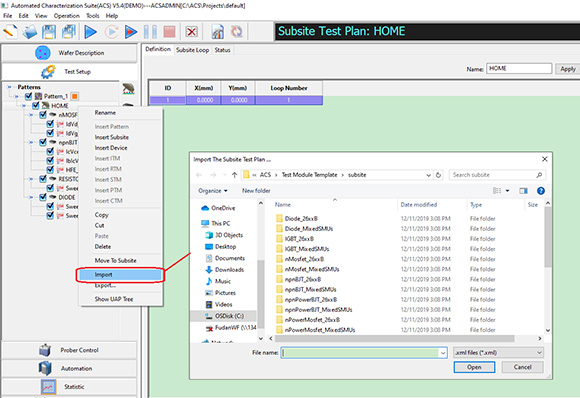
Task: Toggle the npnBJT device checkbox
Action: pyautogui.click(x=43, y=142)
